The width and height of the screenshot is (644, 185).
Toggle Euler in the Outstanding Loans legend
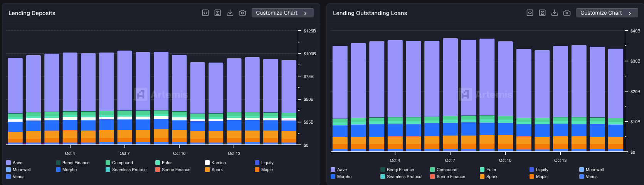click(x=488, y=170)
